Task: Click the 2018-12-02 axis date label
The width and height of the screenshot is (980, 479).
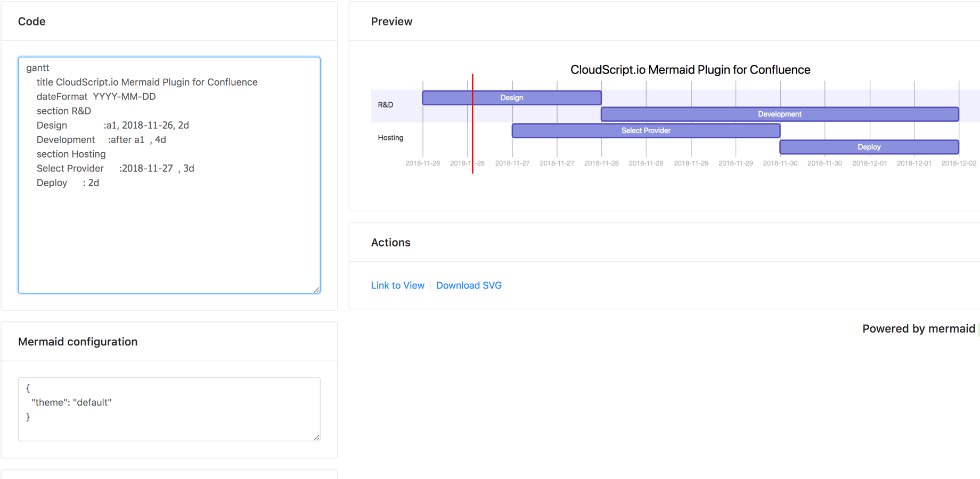Action: 959,163
